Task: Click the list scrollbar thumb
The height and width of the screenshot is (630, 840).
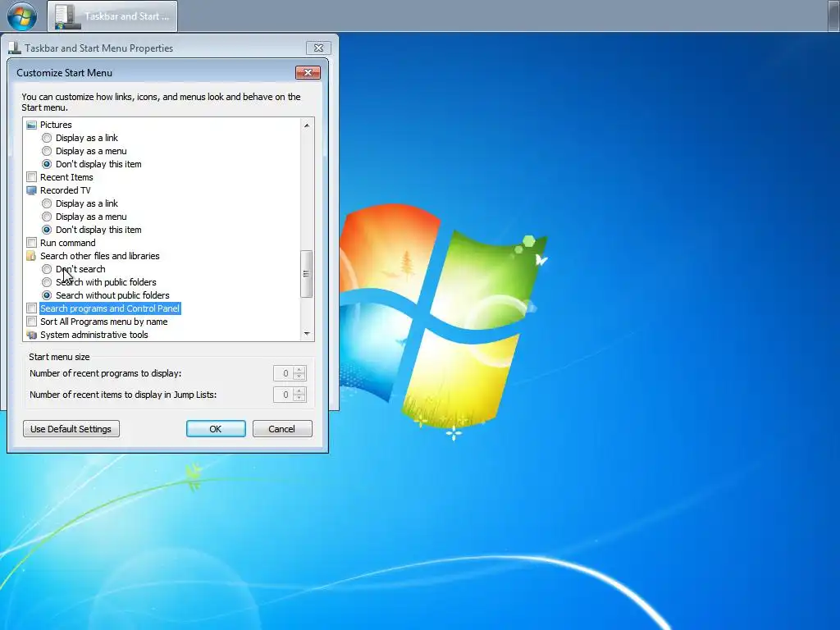Action: pos(307,274)
